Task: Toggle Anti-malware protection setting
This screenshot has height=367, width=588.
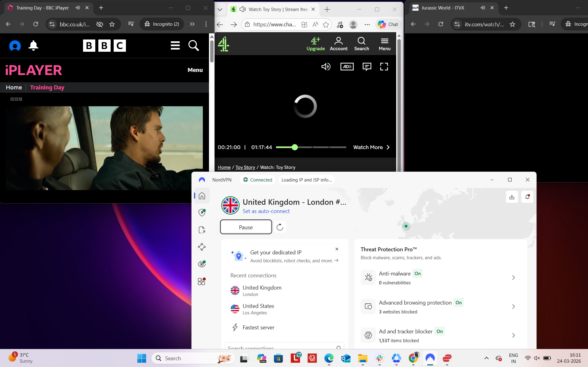Action: click(x=417, y=273)
